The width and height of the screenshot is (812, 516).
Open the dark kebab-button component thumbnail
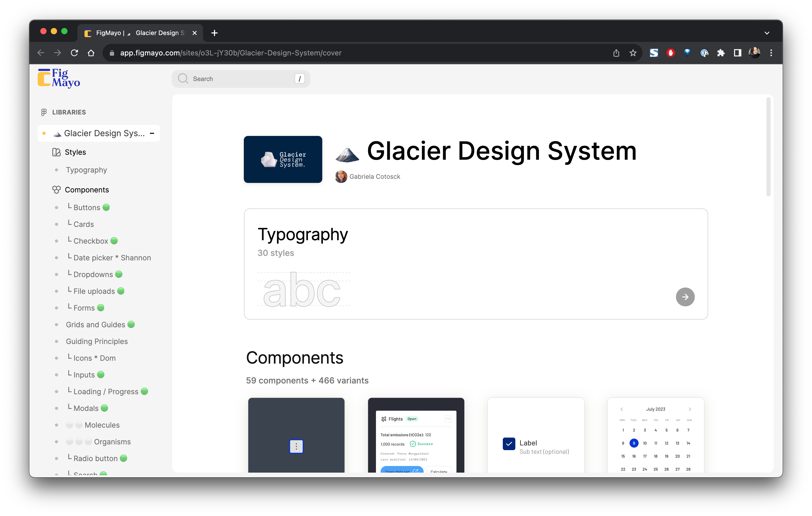[x=296, y=435]
